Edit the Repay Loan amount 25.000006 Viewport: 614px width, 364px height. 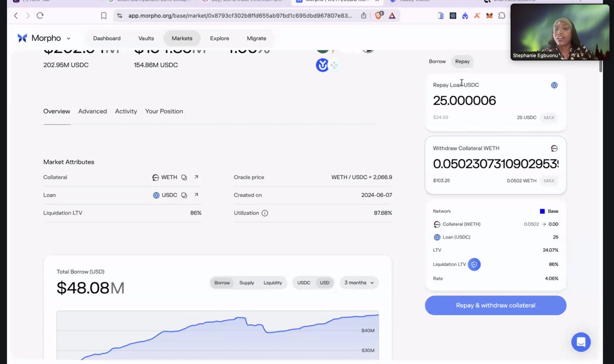464,100
